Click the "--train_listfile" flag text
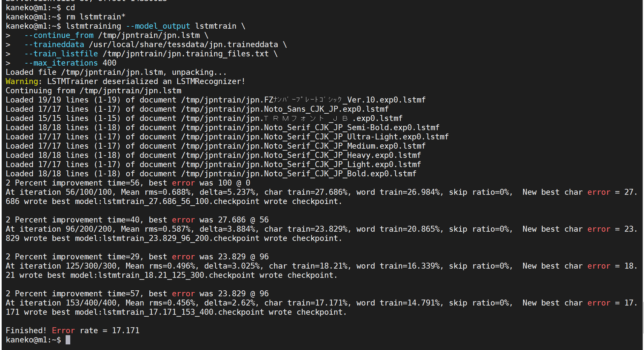Screen dimensions: 644x350 (61, 54)
